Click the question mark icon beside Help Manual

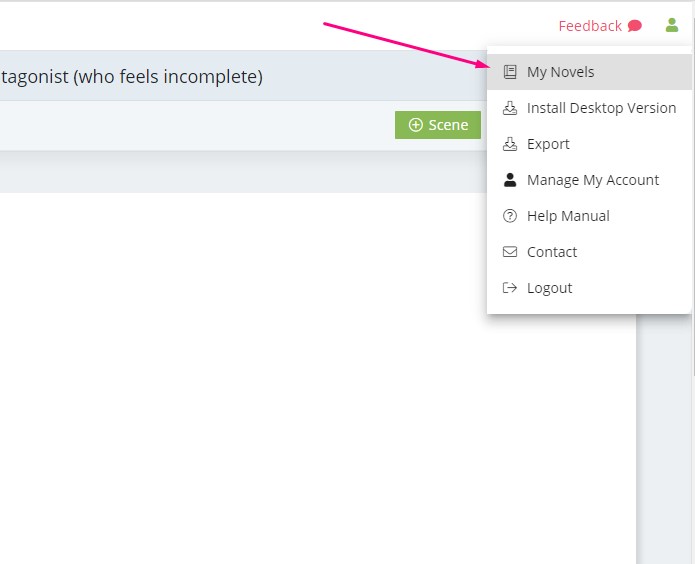510,216
